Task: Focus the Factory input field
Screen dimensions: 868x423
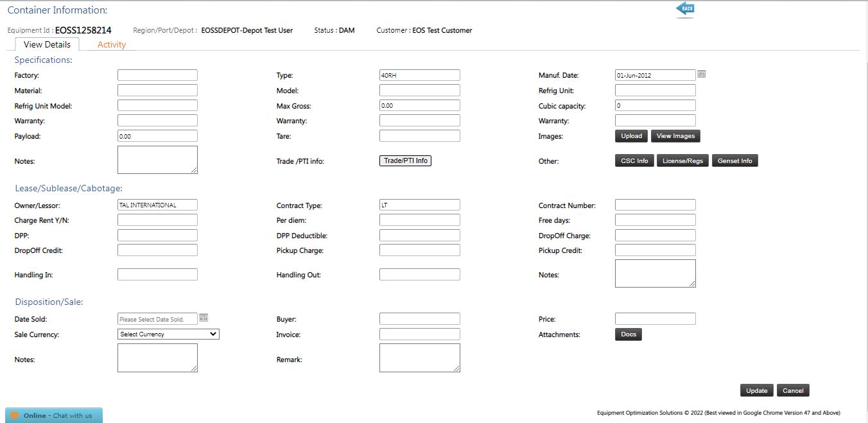Action: [x=157, y=75]
